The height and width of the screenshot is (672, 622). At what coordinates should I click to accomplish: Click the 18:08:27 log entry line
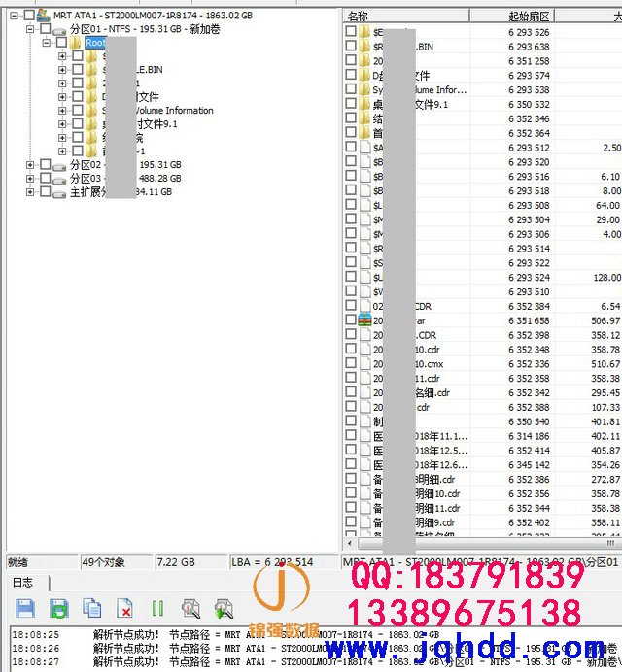pyautogui.click(x=316, y=661)
